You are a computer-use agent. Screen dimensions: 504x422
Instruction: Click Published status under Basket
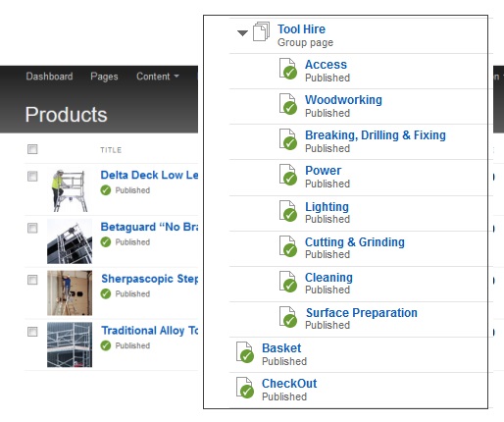click(284, 361)
